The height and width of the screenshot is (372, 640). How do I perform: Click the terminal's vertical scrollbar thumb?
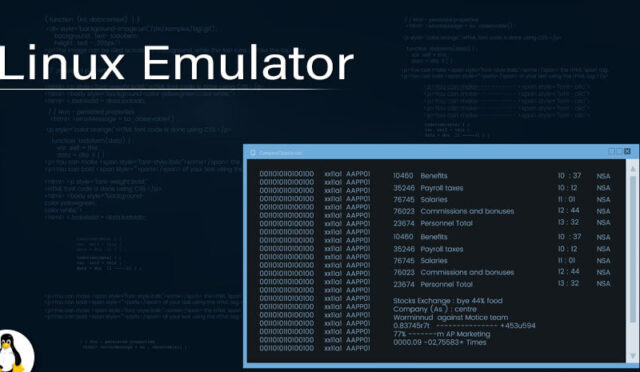pos(633,249)
